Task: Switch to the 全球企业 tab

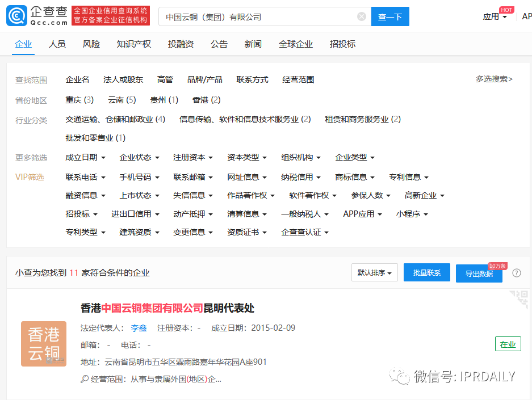Action: 295,44
